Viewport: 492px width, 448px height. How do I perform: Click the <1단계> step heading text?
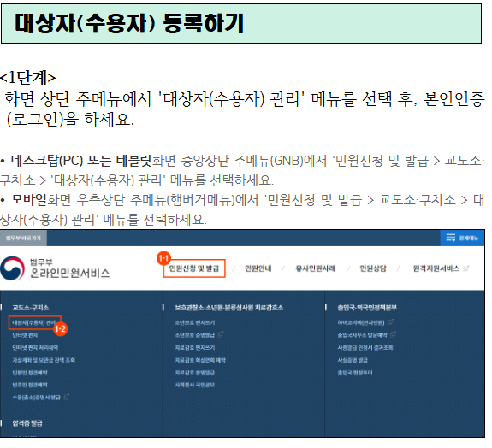(x=28, y=77)
